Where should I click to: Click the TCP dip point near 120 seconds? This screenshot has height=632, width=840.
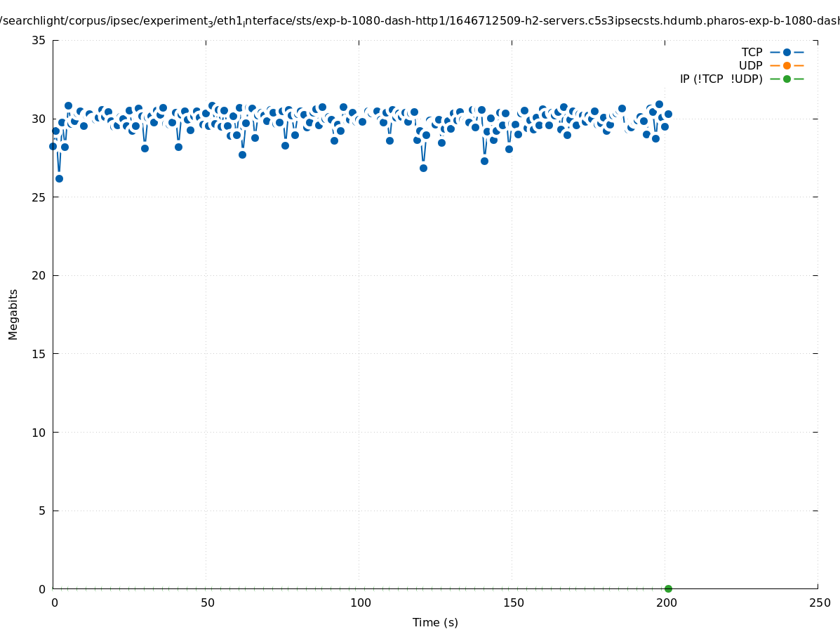423,168
